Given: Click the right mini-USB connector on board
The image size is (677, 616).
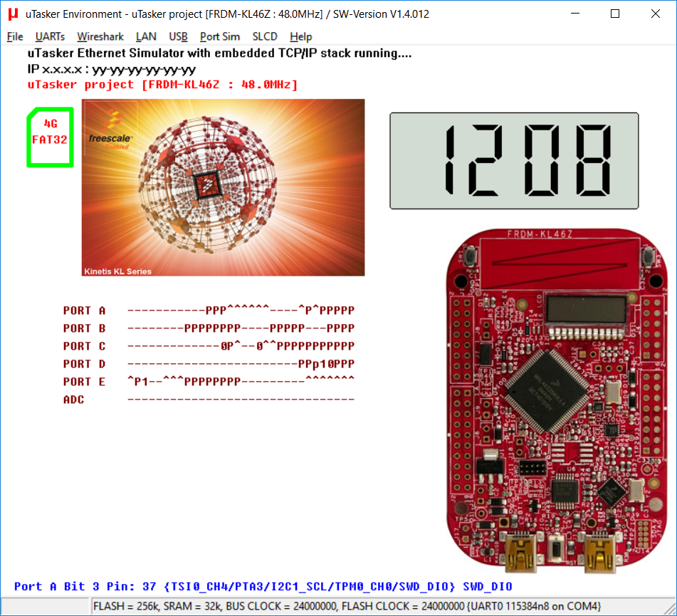Looking at the screenshot, I should click(x=599, y=553).
